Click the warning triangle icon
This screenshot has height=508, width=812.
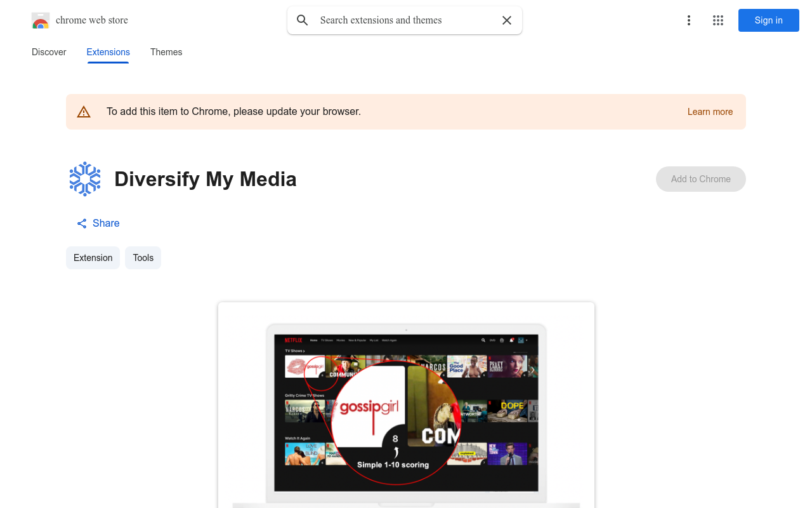(x=84, y=112)
